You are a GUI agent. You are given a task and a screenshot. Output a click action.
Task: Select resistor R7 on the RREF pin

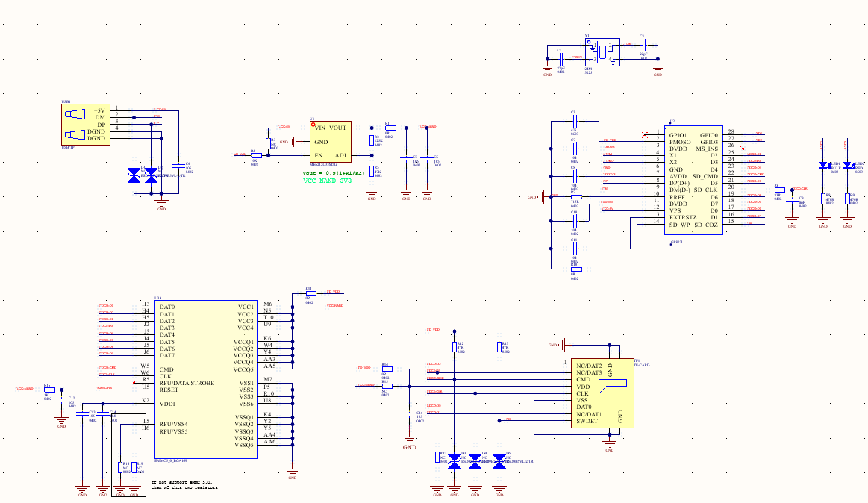pos(576,197)
